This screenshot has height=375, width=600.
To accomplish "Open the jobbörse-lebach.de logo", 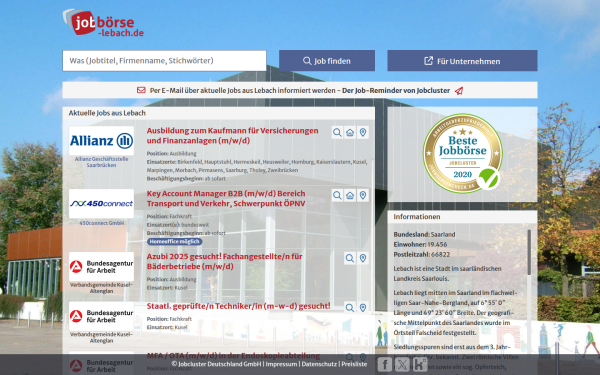I will 103,23.
